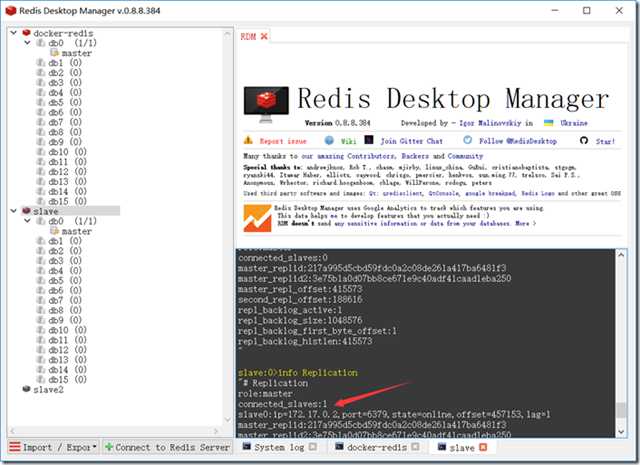The height and width of the screenshot is (465, 640).
Task: Close the RDM welcome tab
Action: click(x=264, y=36)
